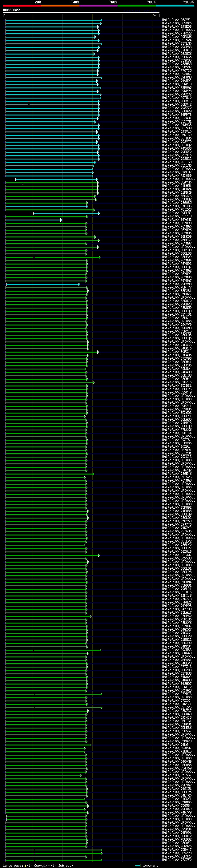Select the UniRef100_P93847 label

click(x=176, y=74)
